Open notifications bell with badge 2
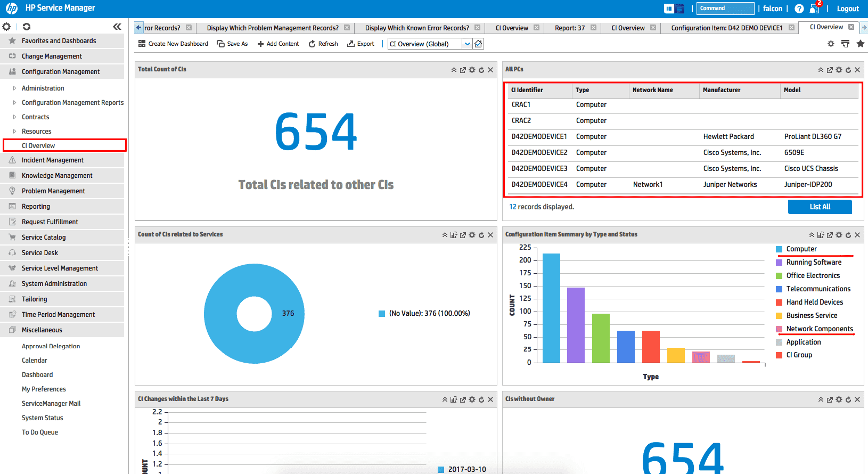The width and height of the screenshot is (868, 474). (x=815, y=8)
